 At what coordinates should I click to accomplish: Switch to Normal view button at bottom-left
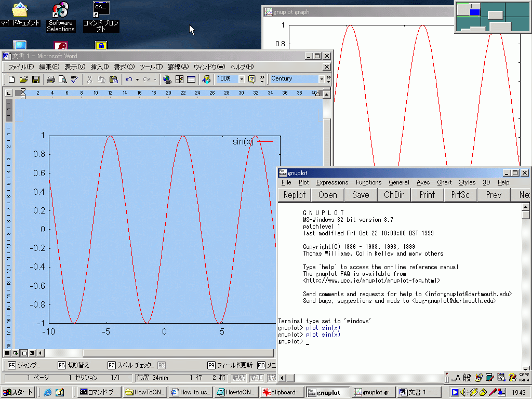tap(7, 353)
